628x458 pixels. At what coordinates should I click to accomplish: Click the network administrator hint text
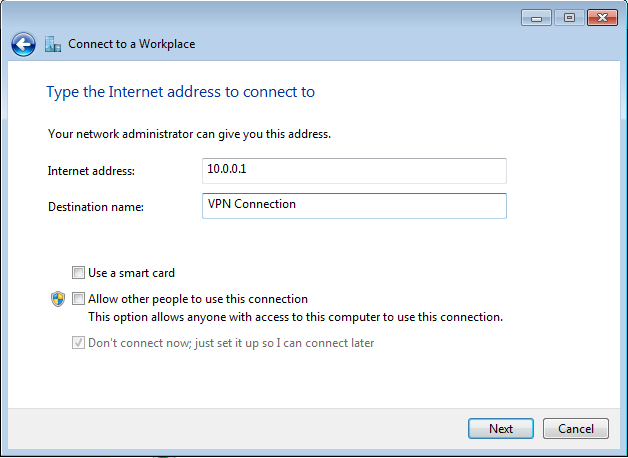(x=189, y=133)
